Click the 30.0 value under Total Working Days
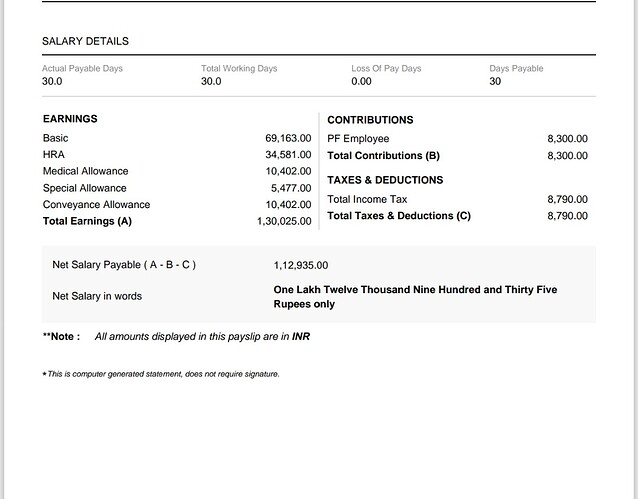Image resolution: width=638 pixels, height=499 pixels. tap(211, 81)
